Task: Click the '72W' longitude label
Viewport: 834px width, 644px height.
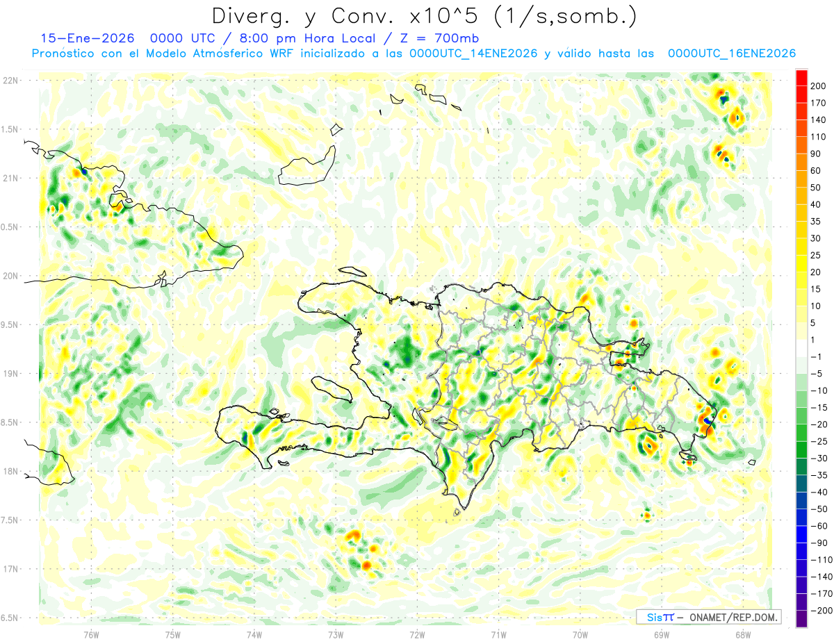Action: (x=417, y=634)
